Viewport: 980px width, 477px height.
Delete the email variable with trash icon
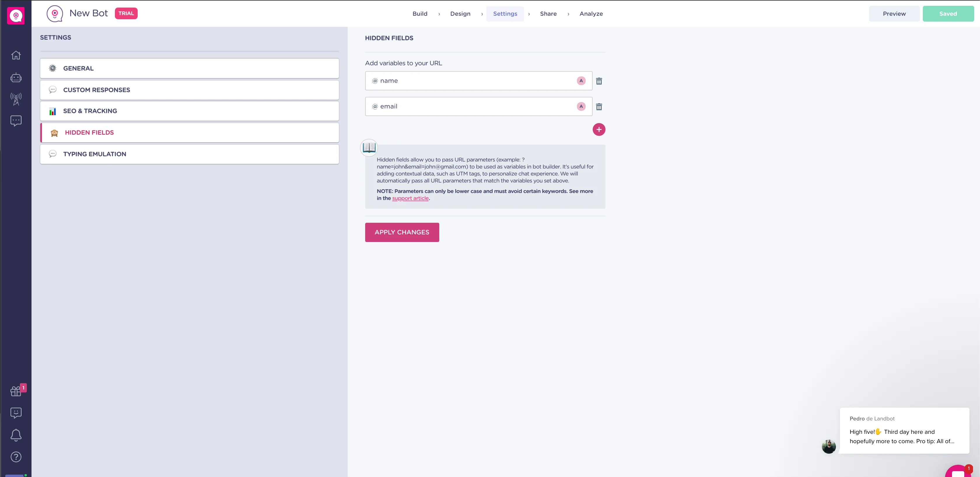pos(599,107)
